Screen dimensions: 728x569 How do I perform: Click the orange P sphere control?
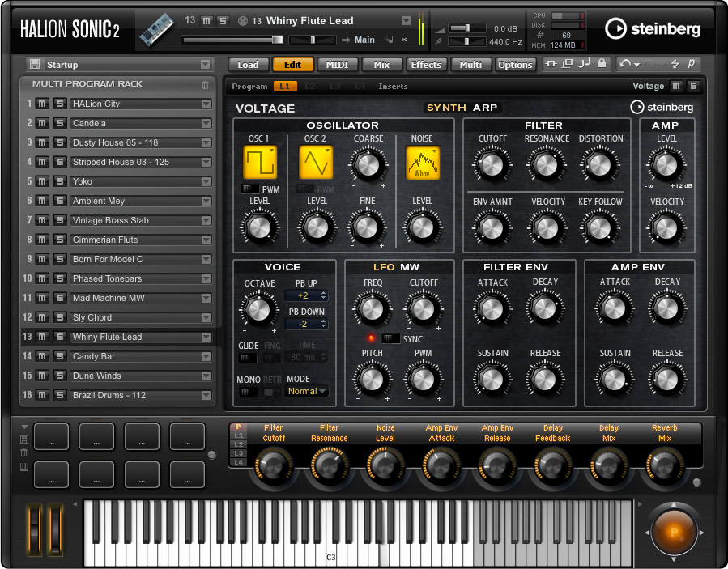(674, 533)
